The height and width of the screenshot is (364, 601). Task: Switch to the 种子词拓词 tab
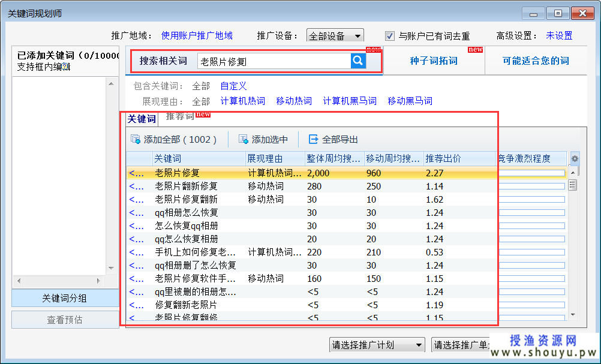tap(433, 61)
